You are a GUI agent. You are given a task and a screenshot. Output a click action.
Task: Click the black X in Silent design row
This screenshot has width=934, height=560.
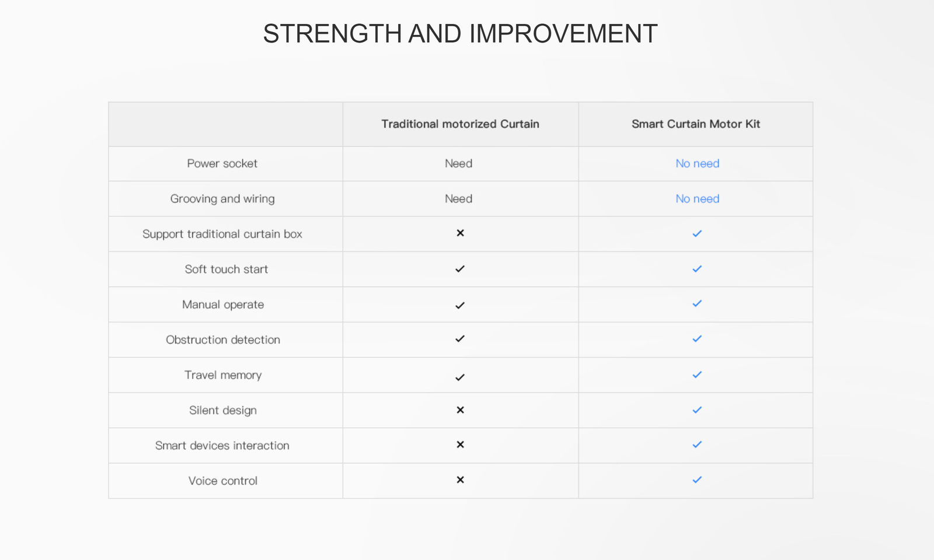[460, 410]
